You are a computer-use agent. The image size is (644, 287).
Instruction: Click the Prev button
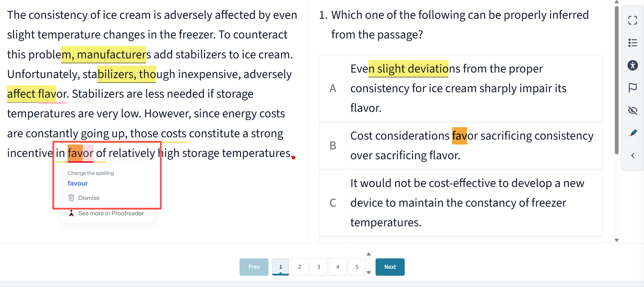[254, 267]
